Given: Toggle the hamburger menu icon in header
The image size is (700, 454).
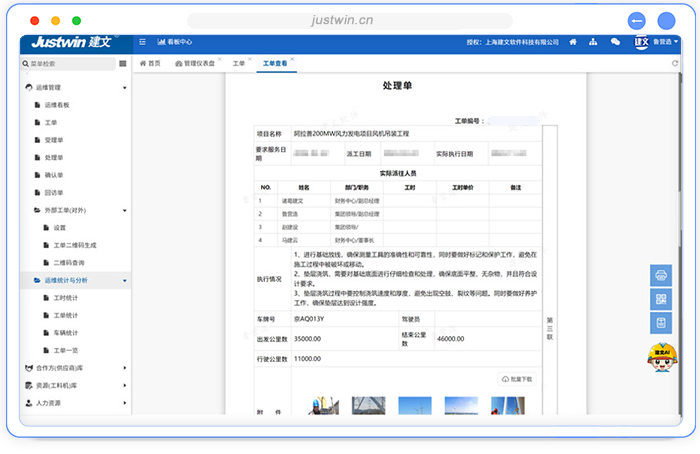Looking at the screenshot, I should [x=142, y=42].
